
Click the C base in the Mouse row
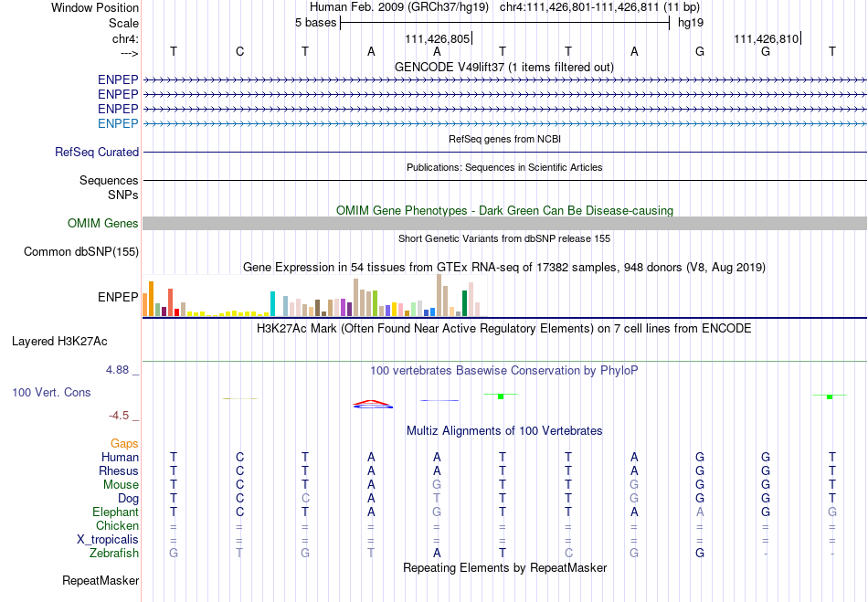click(x=239, y=485)
